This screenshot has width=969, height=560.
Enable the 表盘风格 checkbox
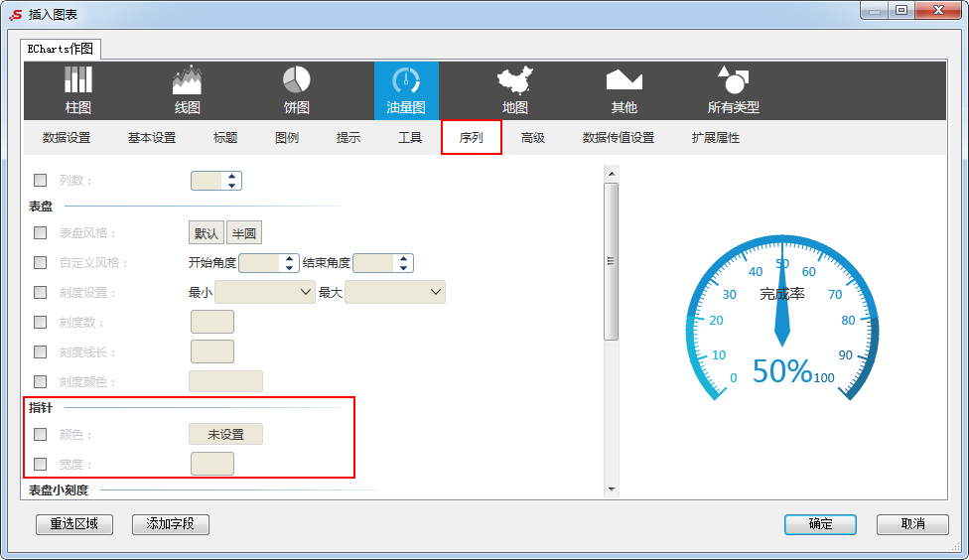click(x=40, y=232)
